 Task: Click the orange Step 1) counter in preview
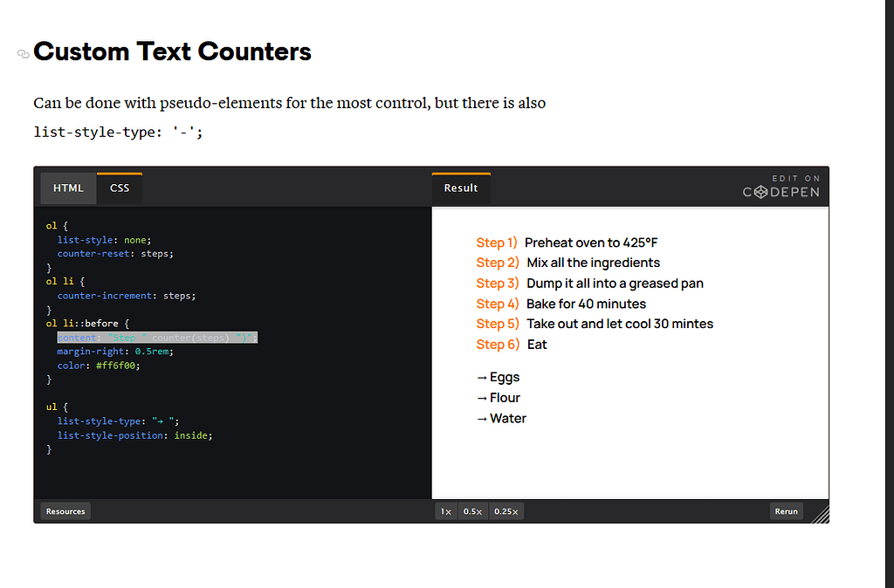click(x=497, y=243)
